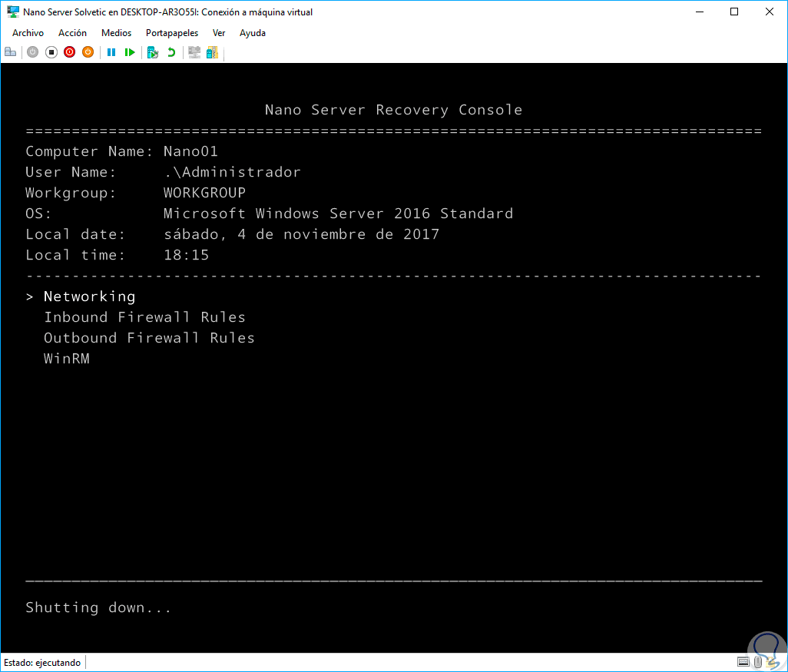Open the Medios menu
The height and width of the screenshot is (672, 788).
[116, 33]
